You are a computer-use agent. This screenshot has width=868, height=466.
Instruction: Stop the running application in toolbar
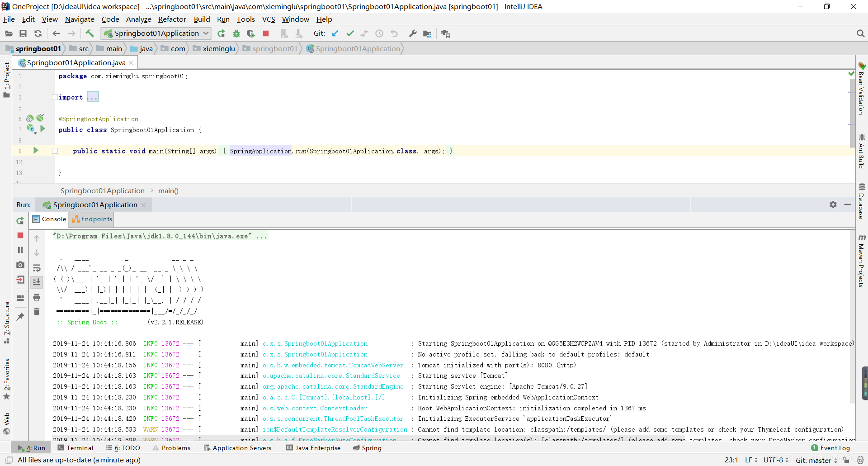point(266,33)
